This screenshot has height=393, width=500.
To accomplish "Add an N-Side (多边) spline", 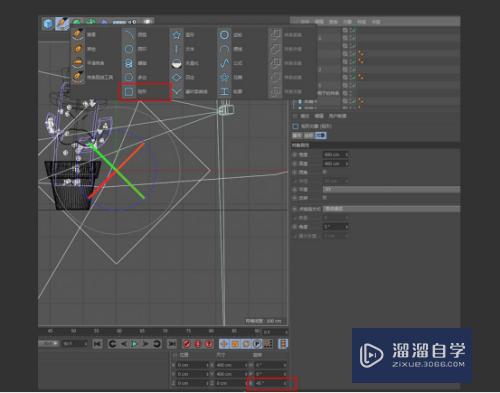I will 129,77.
